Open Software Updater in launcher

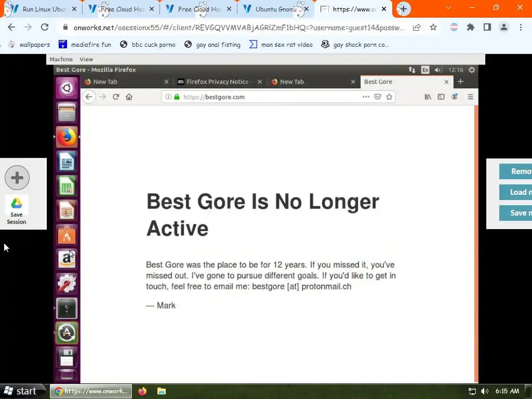pyautogui.click(x=66, y=333)
